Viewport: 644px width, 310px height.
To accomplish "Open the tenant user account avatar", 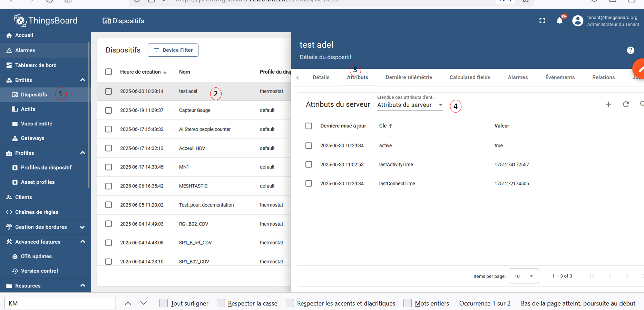I will 578,21.
